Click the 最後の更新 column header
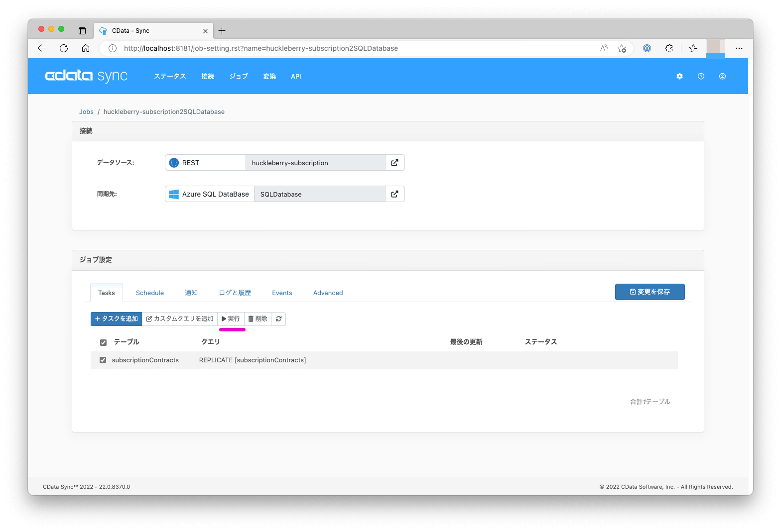781x532 pixels. click(466, 342)
